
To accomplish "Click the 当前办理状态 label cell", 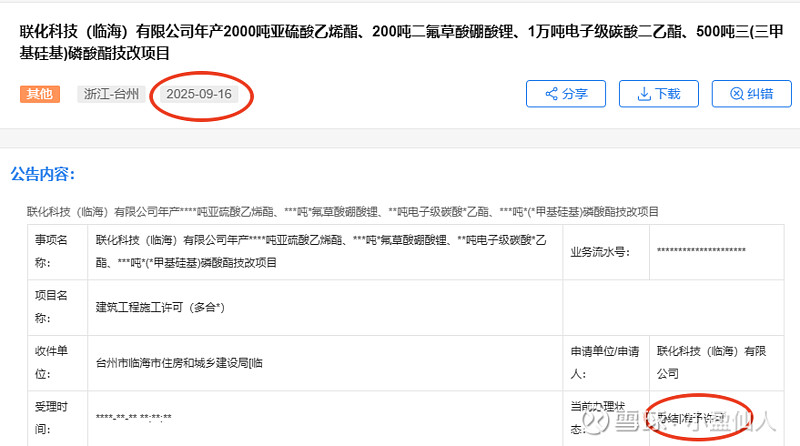I will click(x=606, y=418).
